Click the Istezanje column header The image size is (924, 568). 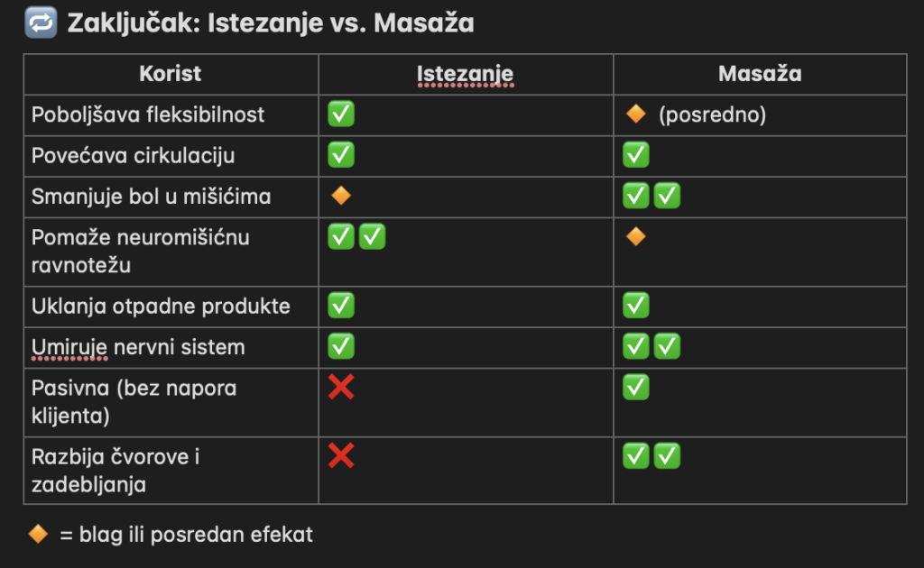point(466,74)
